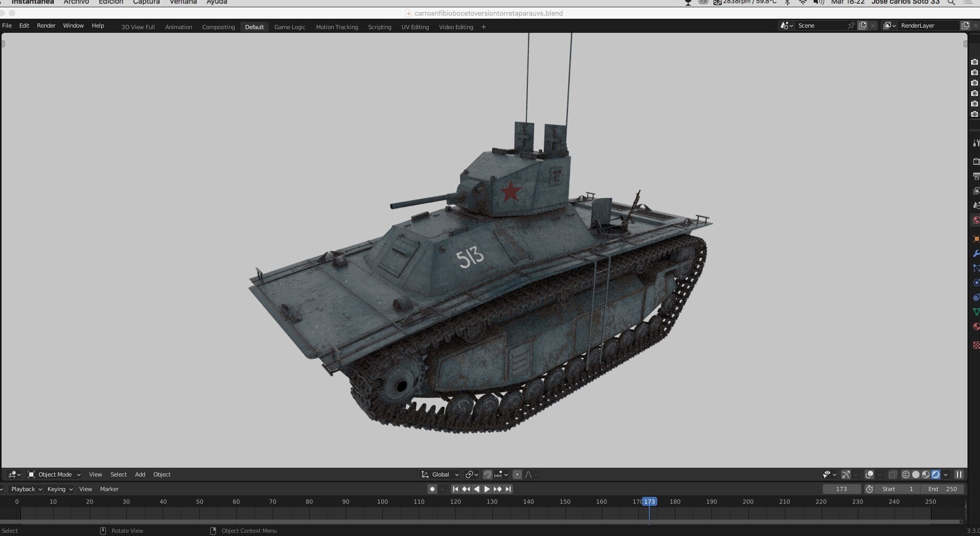
Task: Jump to next keyframe
Action: click(x=497, y=489)
